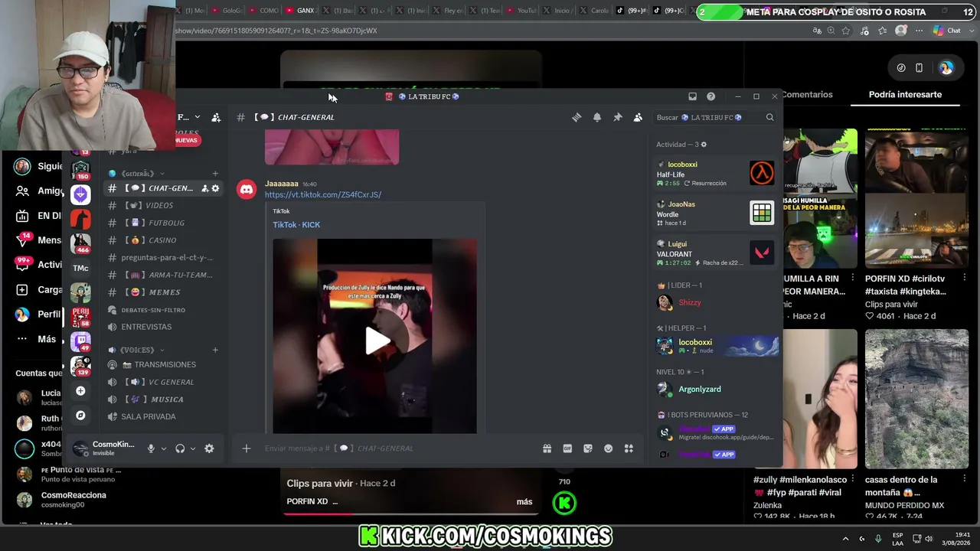Create channel in GENERAL category
This screenshot has width=980, height=551.
(x=215, y=174)
